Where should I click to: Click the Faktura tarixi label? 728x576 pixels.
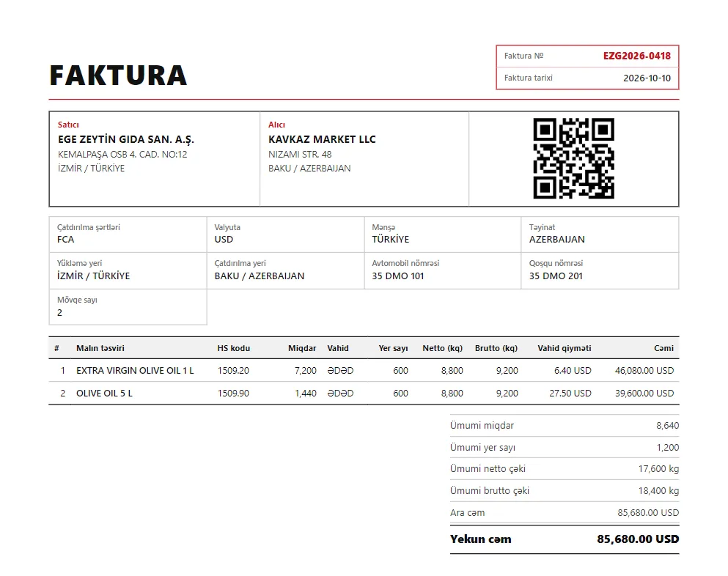tap(529, 78)
